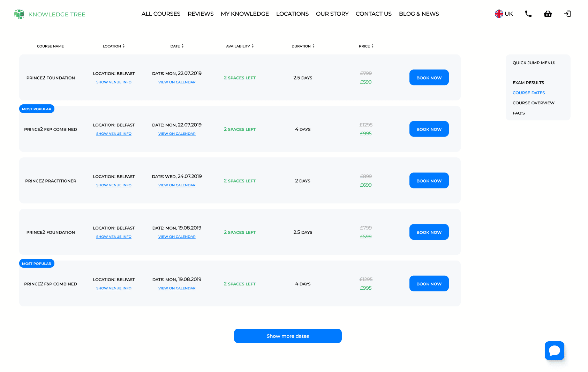The width and height of the screenshot is (588, 372).
Task: Click the Course Name column header
Action: pos(50,46)
